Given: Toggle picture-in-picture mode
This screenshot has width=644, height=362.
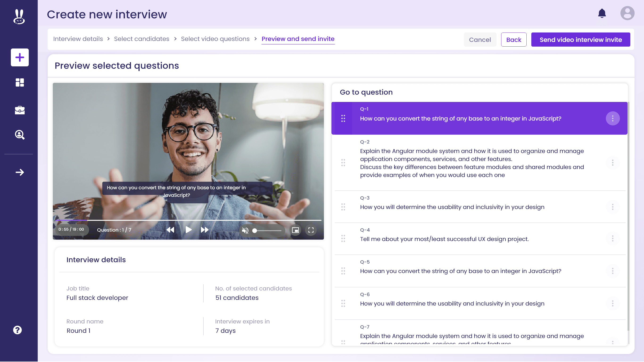Looking at the screenshot, I should pyautogui.click(x=296, y=230).
